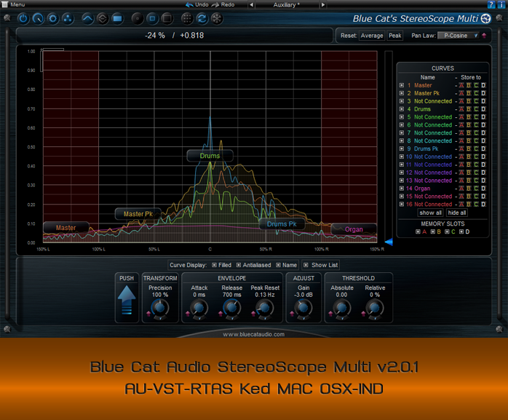508x420 pixels.
Task: Click the Blue Cat logo icon beside title
Action: (485, 18)
